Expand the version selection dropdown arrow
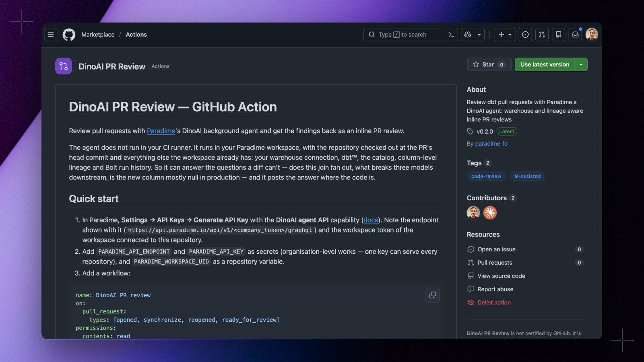644x362 pixels. tap(581, 64)
